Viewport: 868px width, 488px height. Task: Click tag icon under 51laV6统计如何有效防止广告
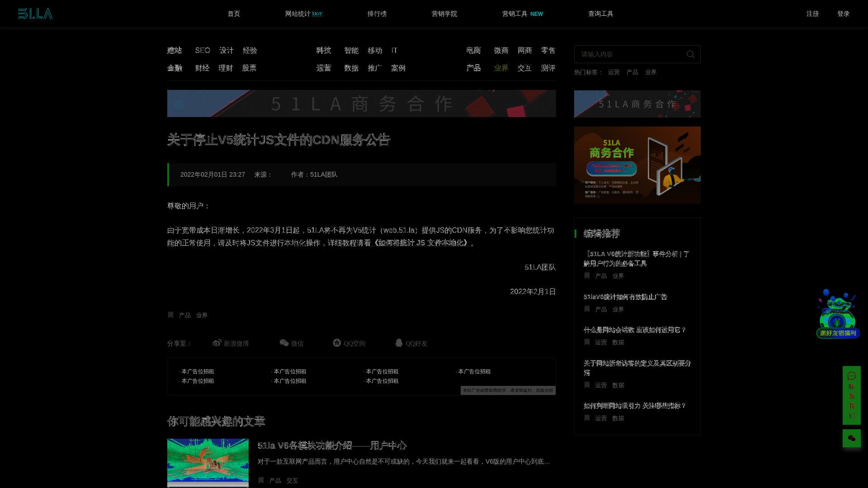tap(587, 309)
